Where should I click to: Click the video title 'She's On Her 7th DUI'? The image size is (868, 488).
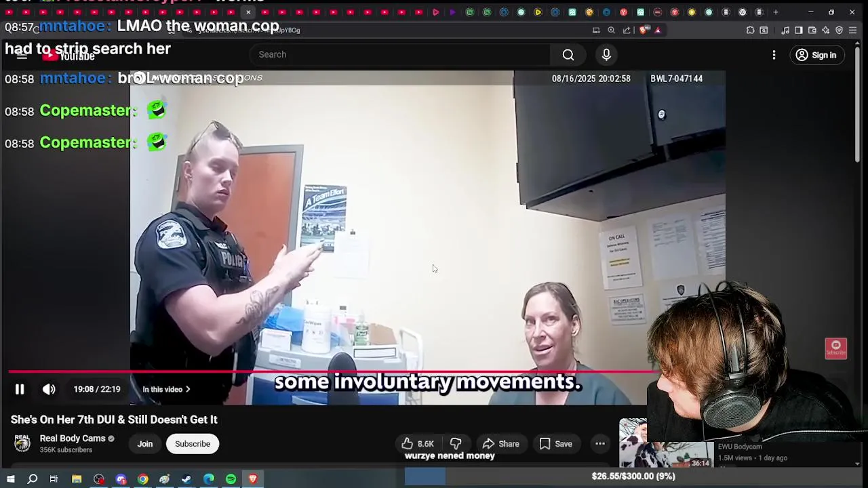pyautogui.click(x=114, y=420)
